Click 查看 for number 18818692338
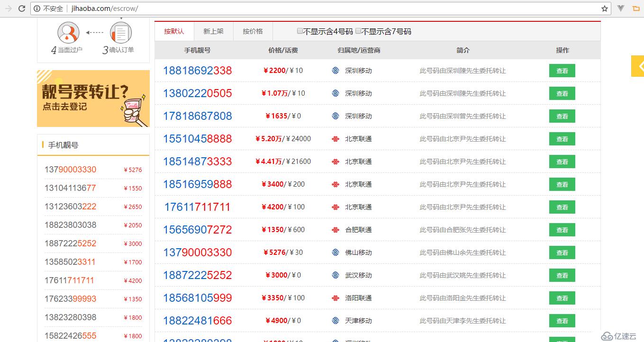 (x=562, y=71)
